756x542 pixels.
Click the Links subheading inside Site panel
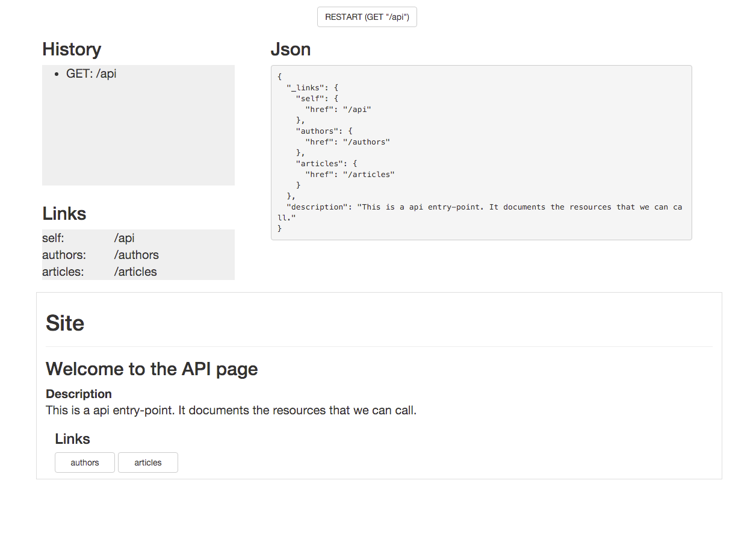(72, 439)
